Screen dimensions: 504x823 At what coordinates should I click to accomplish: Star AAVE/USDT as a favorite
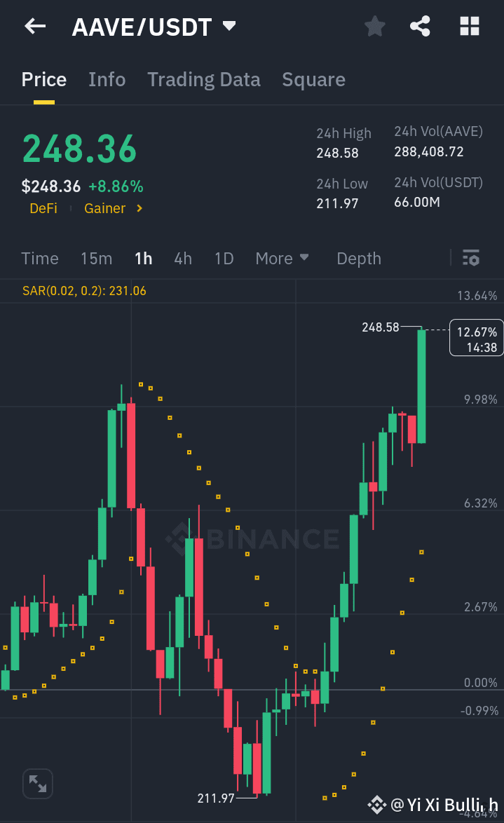click(374, 26)
